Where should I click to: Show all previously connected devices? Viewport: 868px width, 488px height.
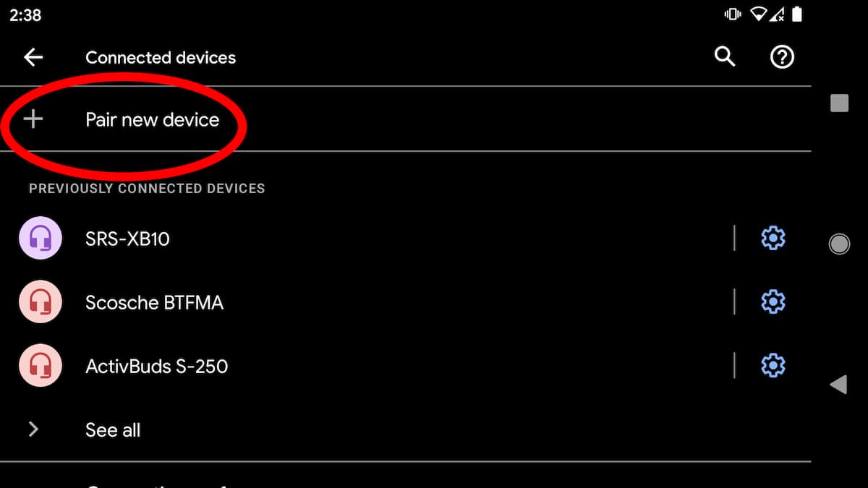click(x=113, y=430)
